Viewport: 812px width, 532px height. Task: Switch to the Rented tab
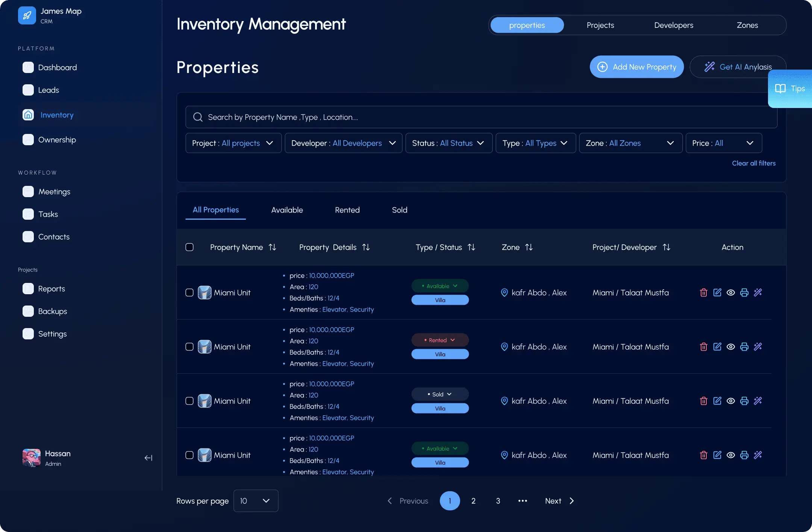coord(347,210)
